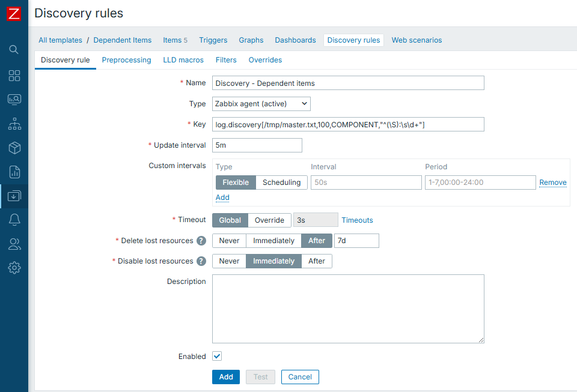
Task: Click into the Description text area
Action: tap(348, 309)
